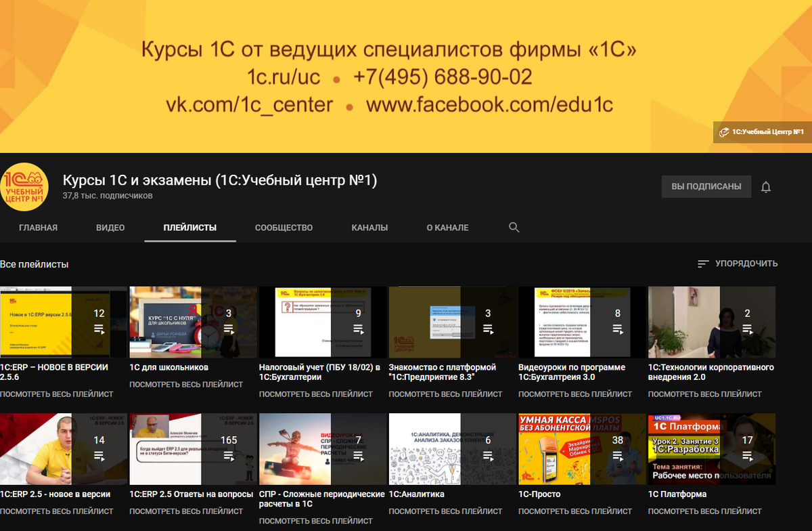Open the 1C:ERP – НОВОЕ В ВЕРСИИ 2.5.6 thumbnail

[x=64, y=322]
